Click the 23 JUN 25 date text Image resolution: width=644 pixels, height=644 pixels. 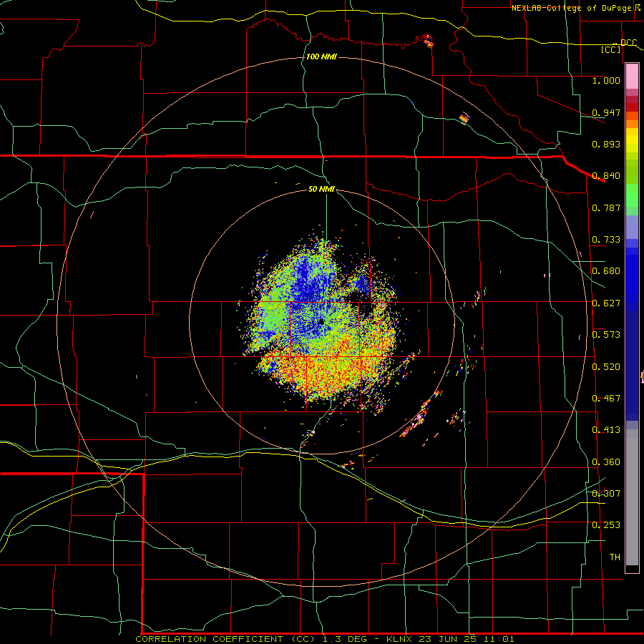tap(449, 639)
